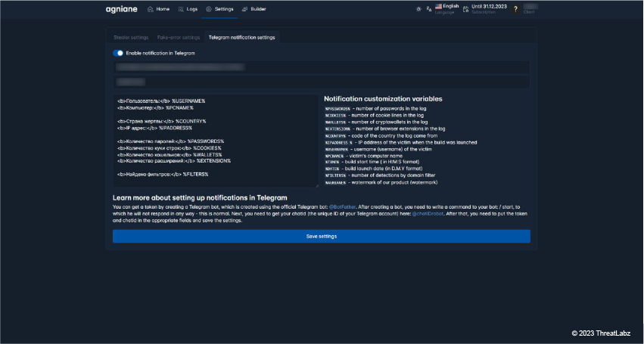Screen dimensions: 644x344
Task: Click the question mark help icon
Action: tap(515, 9)
